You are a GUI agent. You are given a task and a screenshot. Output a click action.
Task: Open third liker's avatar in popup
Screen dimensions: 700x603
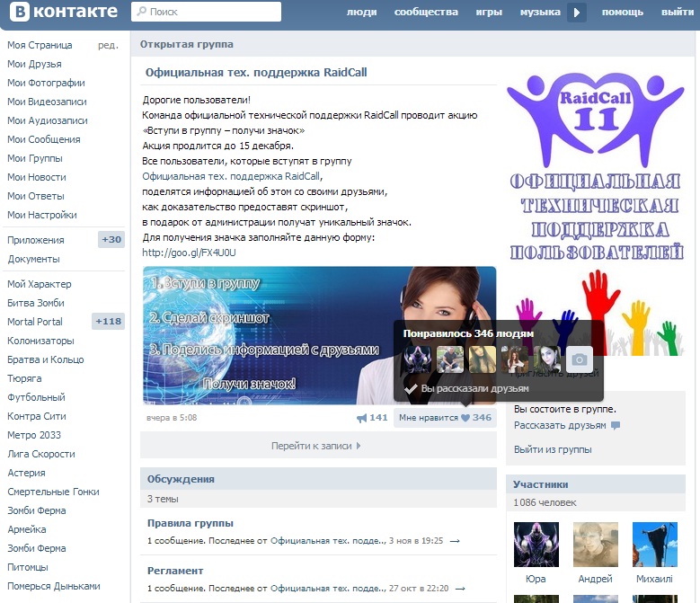[x=483, y=359]
